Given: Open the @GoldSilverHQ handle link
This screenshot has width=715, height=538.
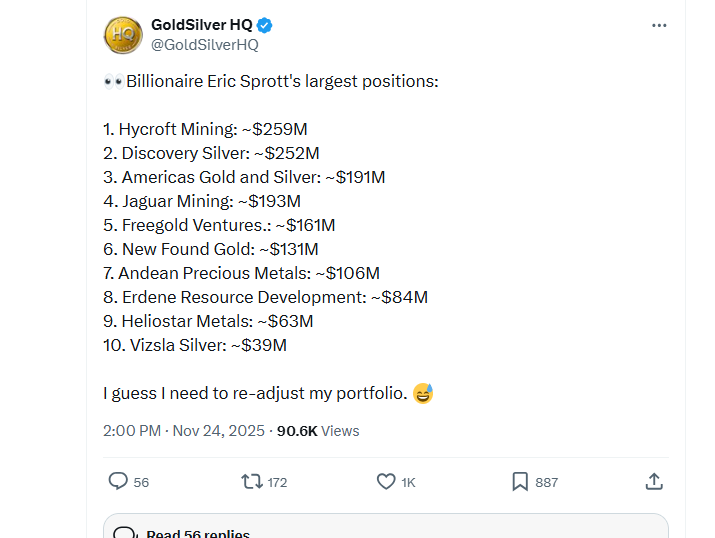Looking at the screenshot, I should pos(204,45).
